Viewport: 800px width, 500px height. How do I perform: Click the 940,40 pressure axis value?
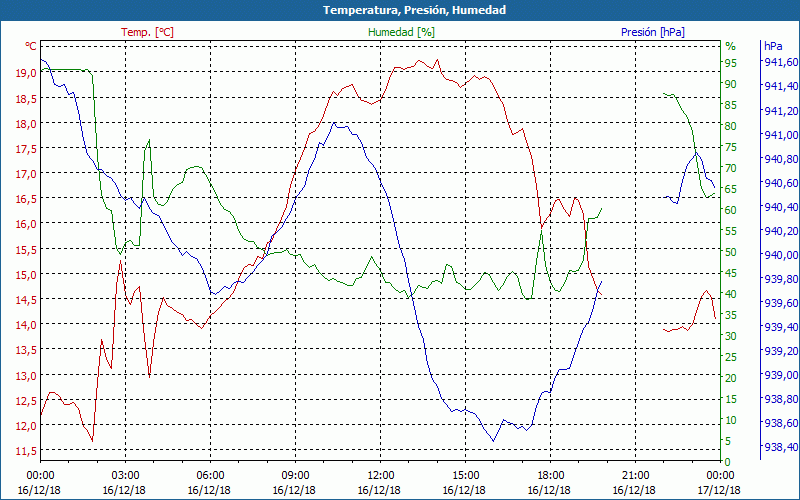tap(780, 207)
